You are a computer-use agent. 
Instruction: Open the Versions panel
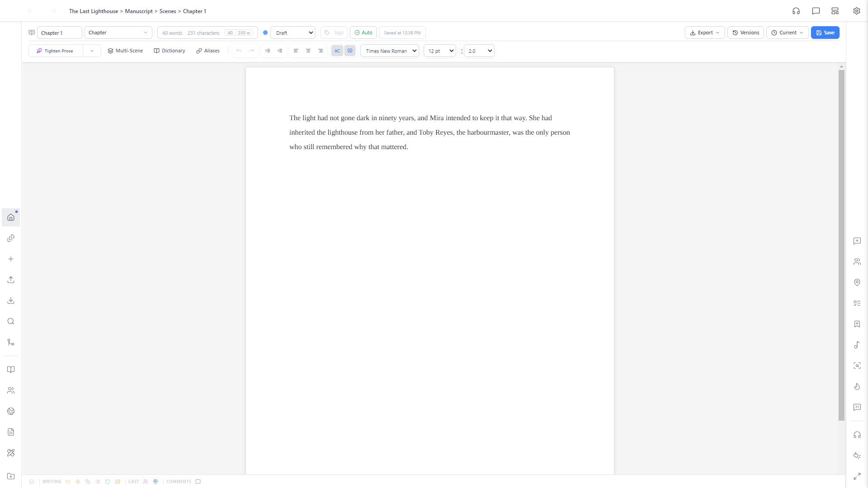pos(746,33)
